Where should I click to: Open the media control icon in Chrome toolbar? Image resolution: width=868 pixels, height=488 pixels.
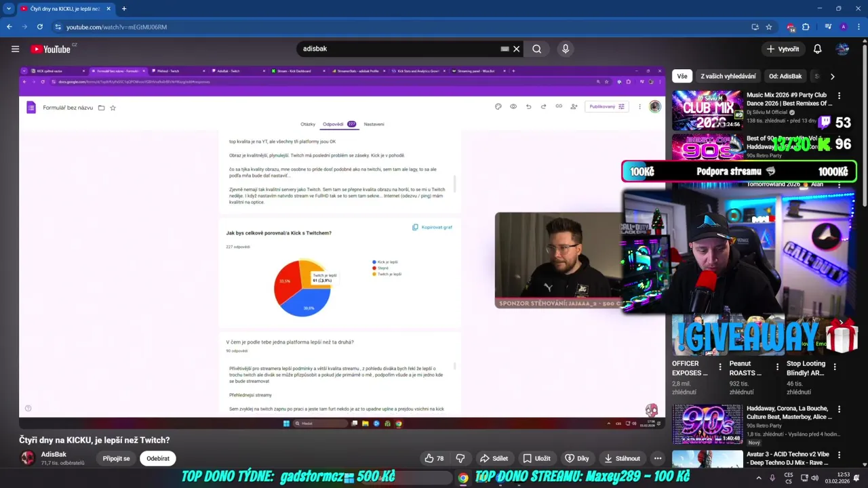click(x=828, y=26)
